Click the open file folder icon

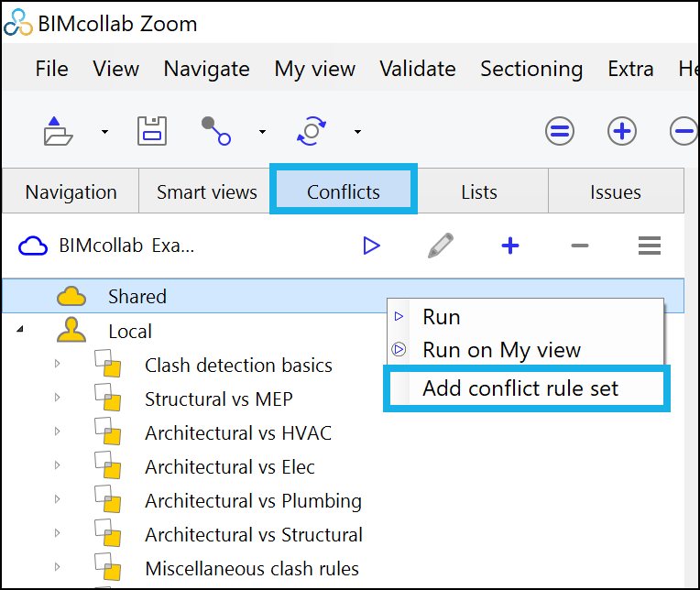point(58,131)
